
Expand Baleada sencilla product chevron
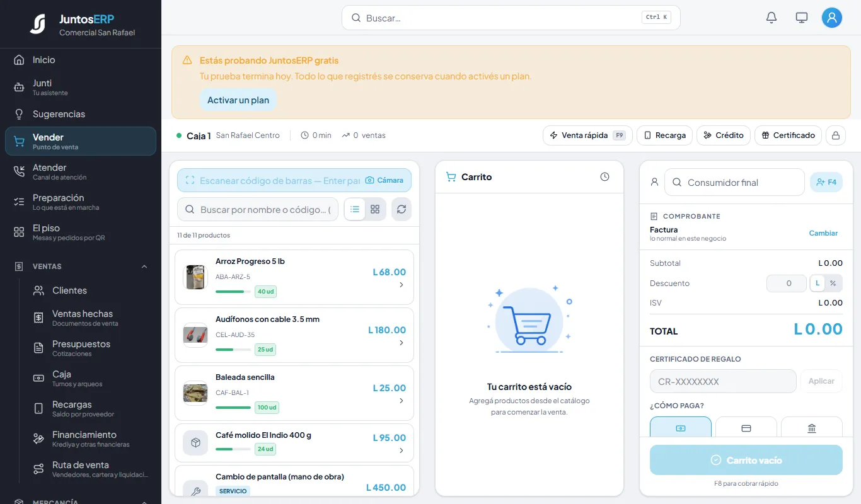click(x=402, y=401)
